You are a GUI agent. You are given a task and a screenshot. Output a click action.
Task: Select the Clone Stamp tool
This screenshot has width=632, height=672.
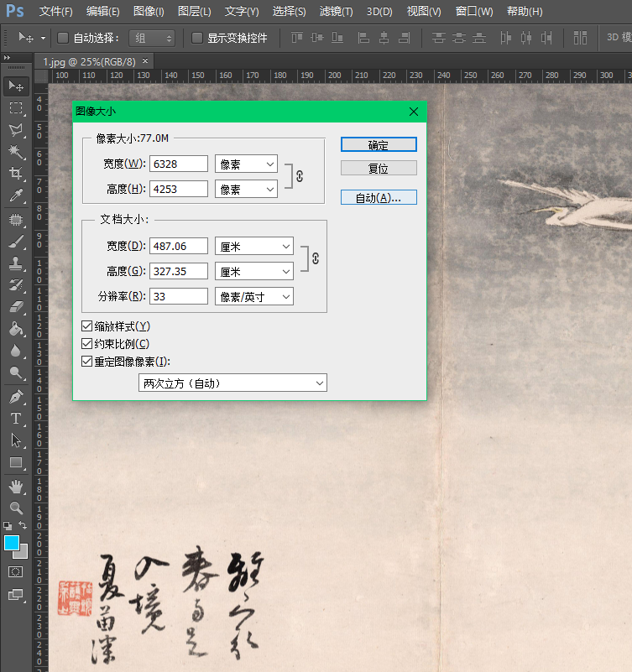tap(16, 263)
